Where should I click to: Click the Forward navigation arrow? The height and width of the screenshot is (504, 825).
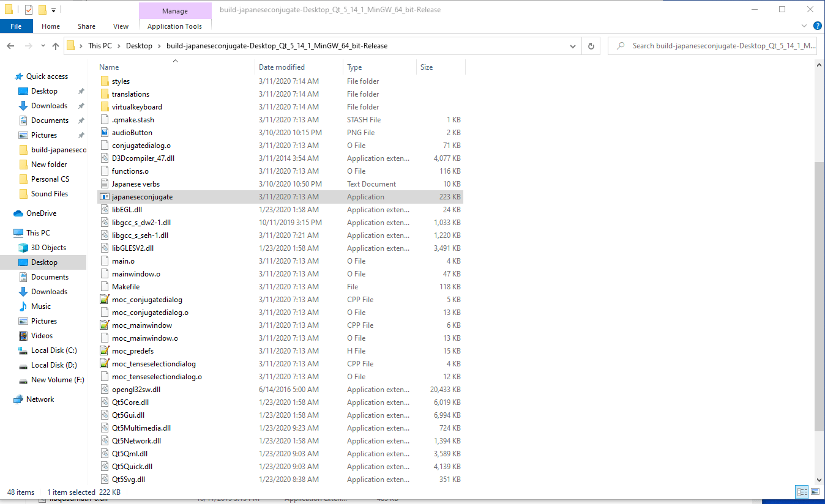coord(28,46)
